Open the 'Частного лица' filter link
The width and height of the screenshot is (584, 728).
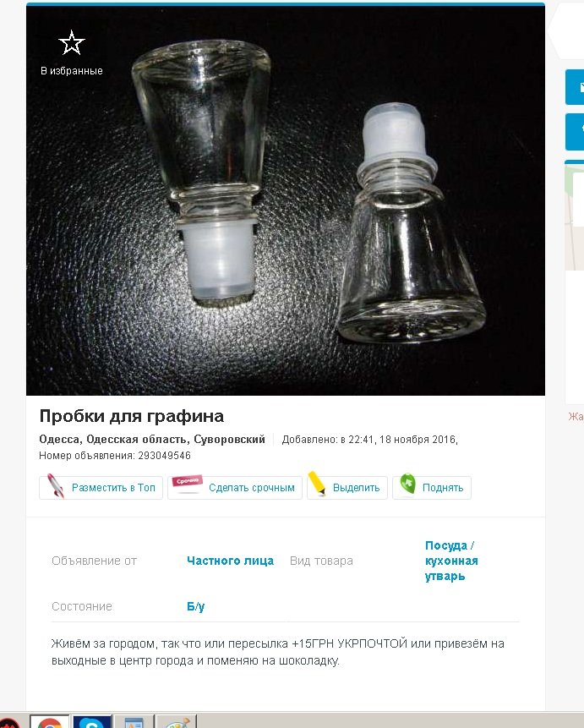[230, 561]
